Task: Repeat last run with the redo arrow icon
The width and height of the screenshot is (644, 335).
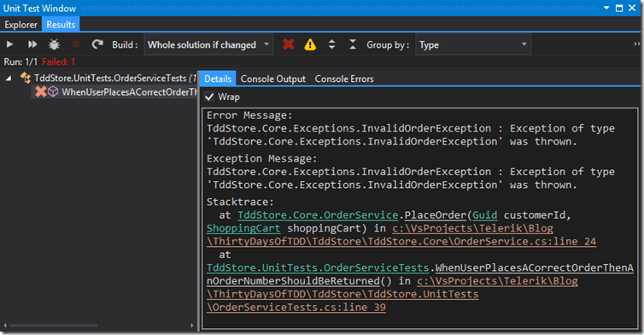Action: click(x=97, y=44)
